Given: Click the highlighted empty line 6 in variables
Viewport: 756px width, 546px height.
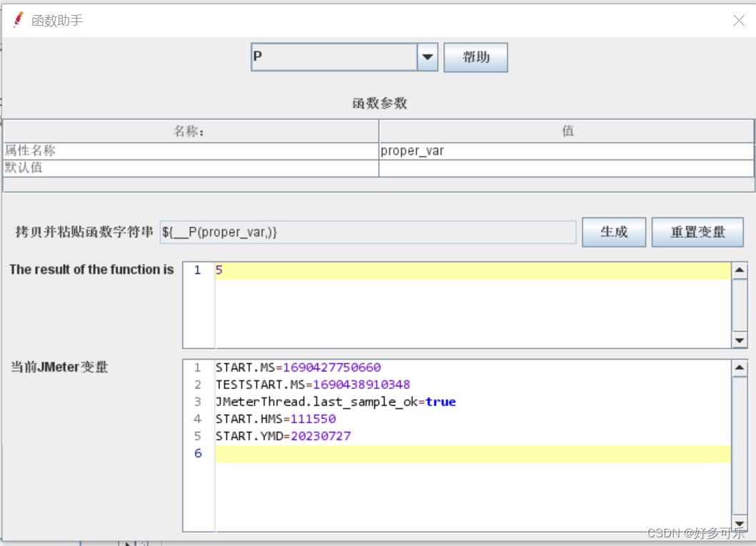Looking at the screenshot, I should 472,454.
